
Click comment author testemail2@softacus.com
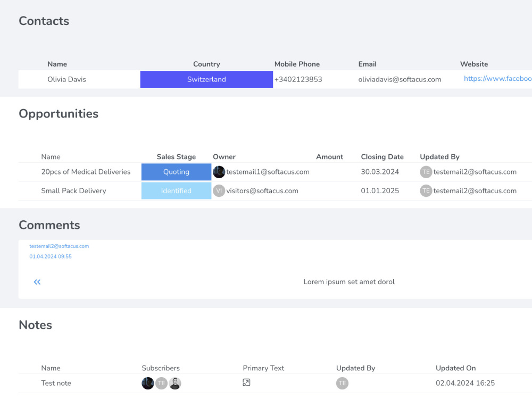coord(59,246)
